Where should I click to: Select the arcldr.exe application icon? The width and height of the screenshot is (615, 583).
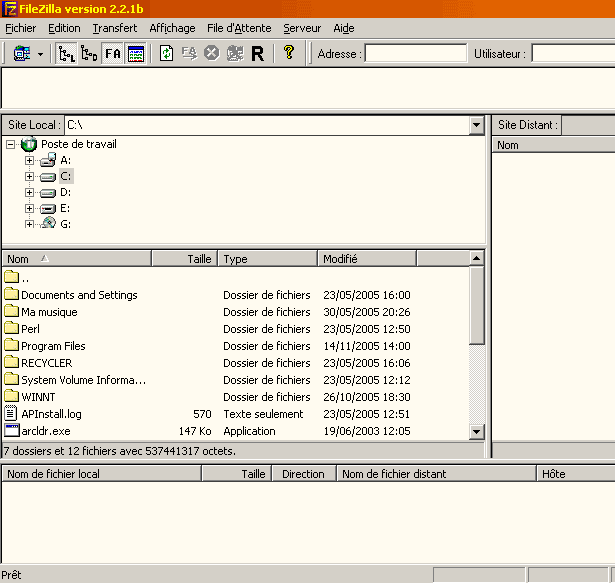[12, 430]
